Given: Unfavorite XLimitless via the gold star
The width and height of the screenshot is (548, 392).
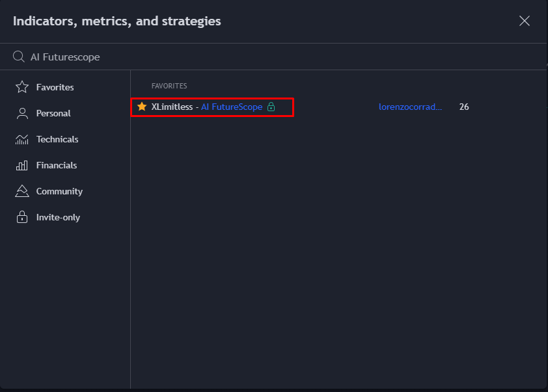Looking at the screenshot, I should click(x=142, y=107).
